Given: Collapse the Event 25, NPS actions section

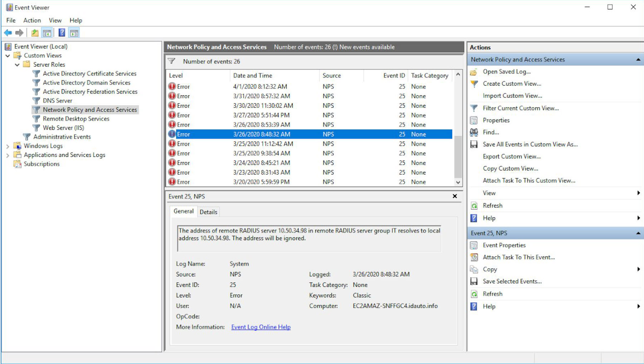Looking at the screenshot, I should [638, 233].
